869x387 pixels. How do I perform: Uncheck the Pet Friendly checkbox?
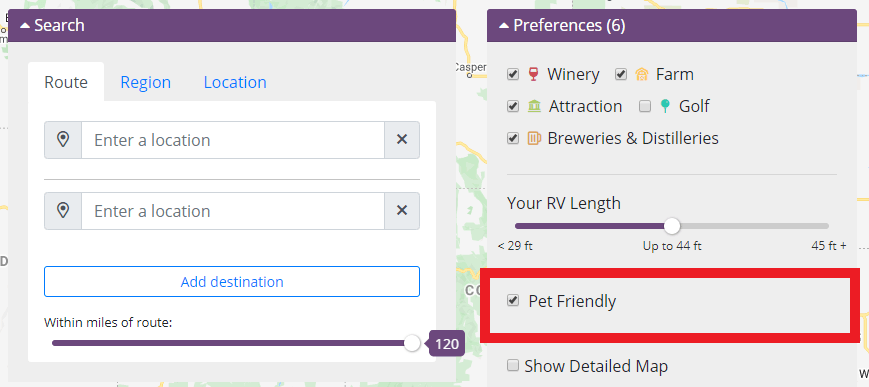(x=513, y=301)
